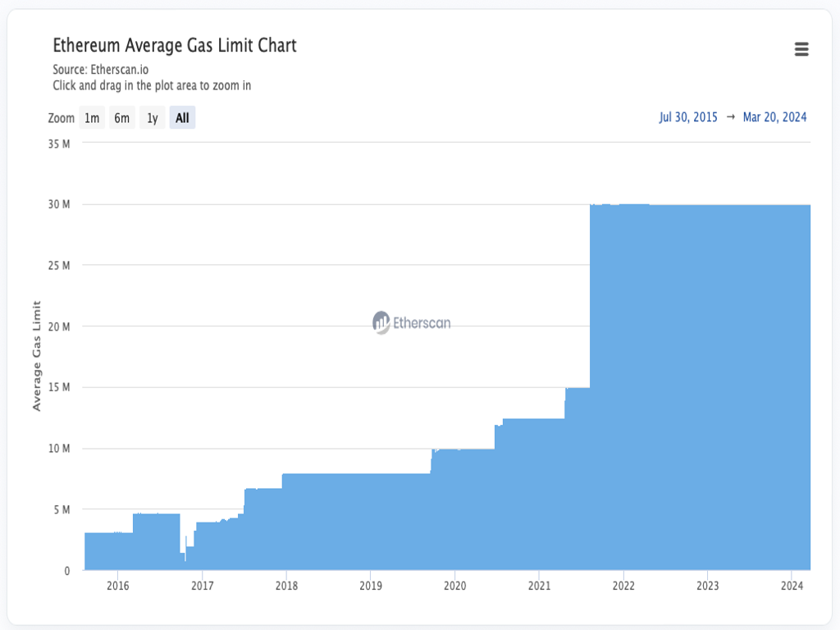Edit the Jul 30, 2015 start date

[x=688, y=117]
